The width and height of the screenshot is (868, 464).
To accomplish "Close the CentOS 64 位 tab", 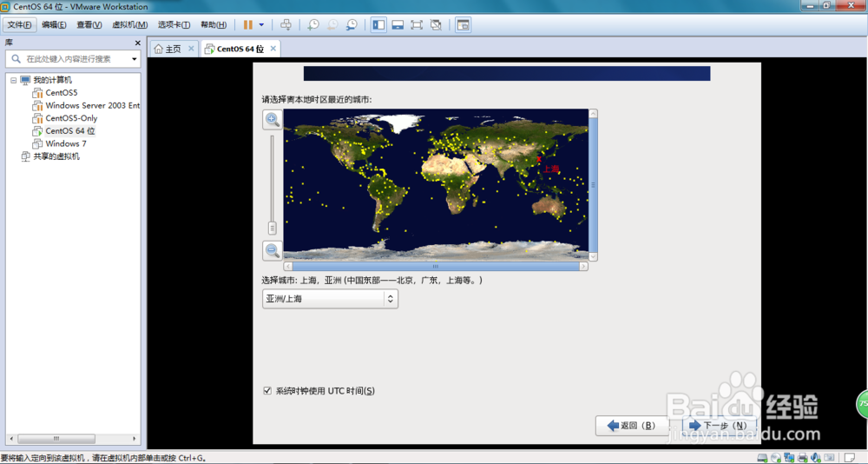I will (273, 49).
